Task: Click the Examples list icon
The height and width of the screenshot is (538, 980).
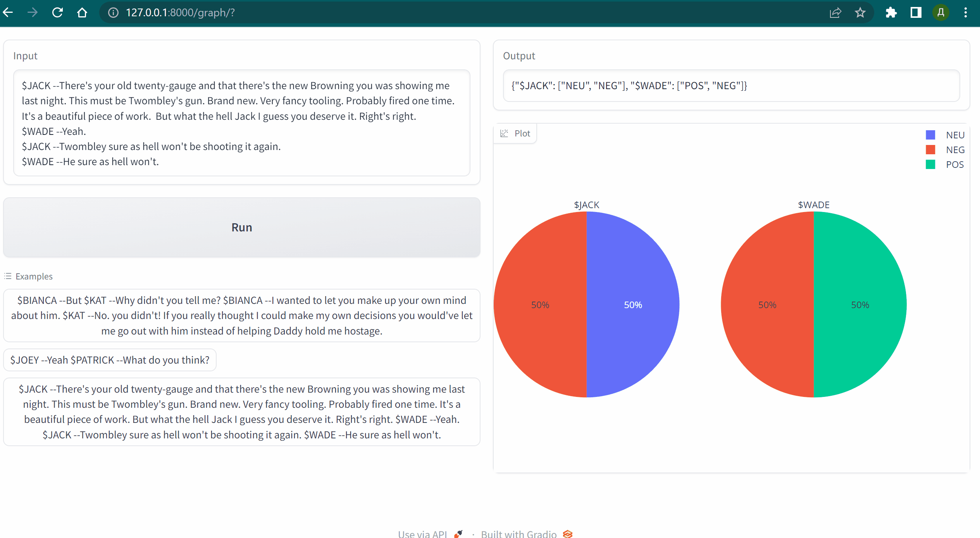Action: [7, 276]
